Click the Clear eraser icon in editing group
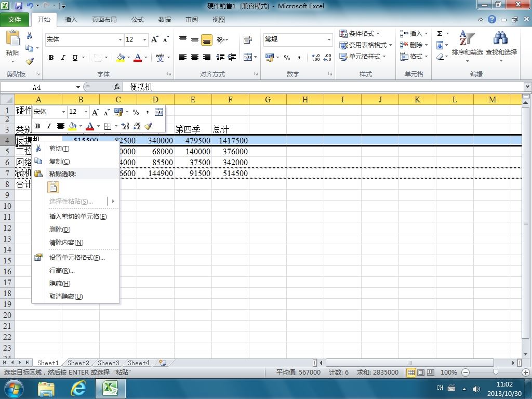 pyautogui.click(x=440, y=56)
